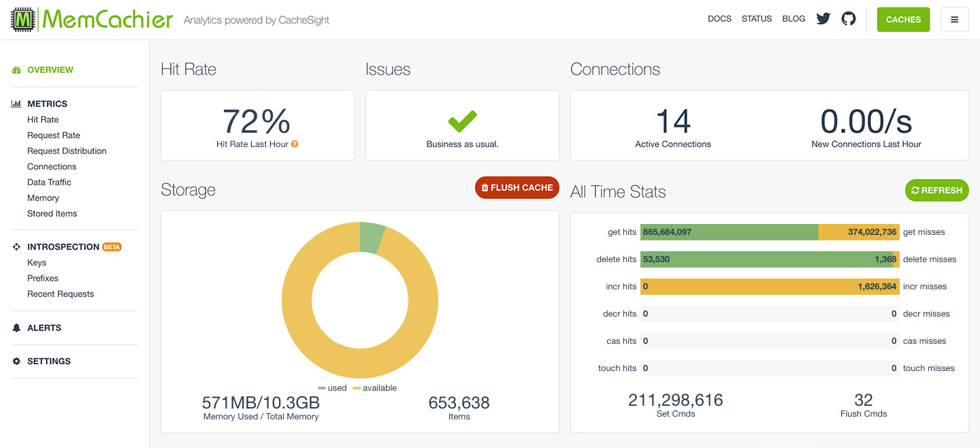Open the STATUS navigation item

pyautogui.click(x=757, y=18)
